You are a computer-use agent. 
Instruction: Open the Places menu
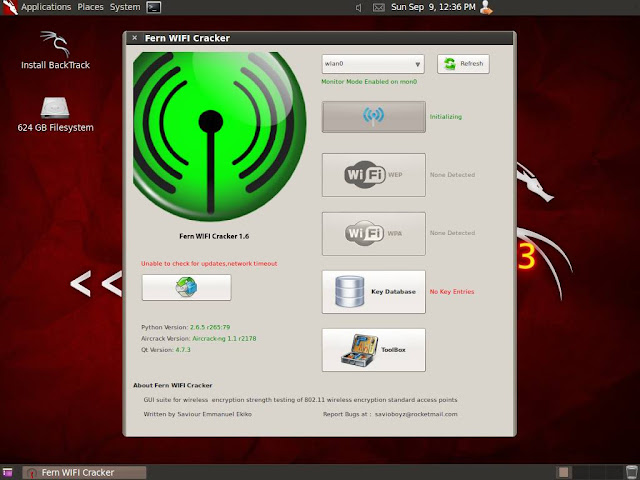(x=90, y=7)
